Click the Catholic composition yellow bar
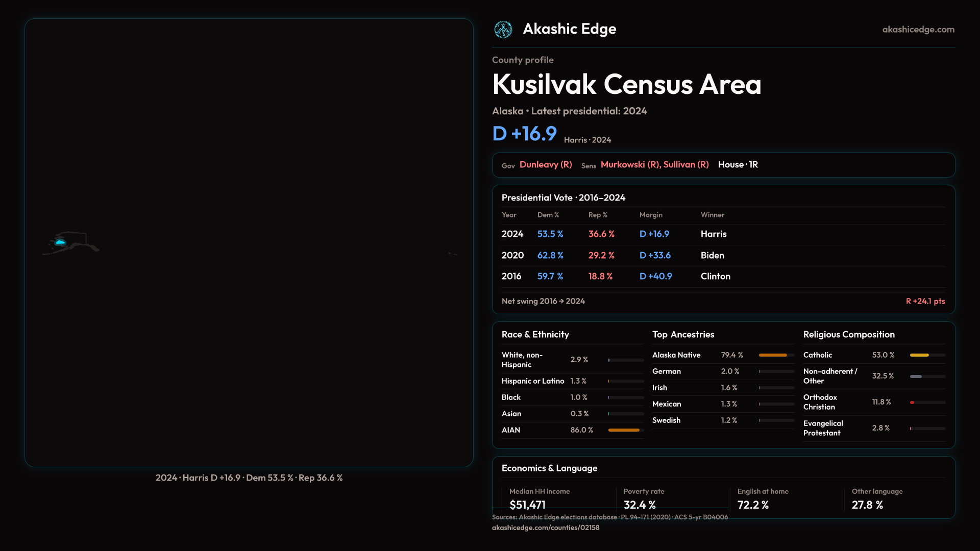The height and width of the screenshot is (551, 980). click(x=919, y=355)
